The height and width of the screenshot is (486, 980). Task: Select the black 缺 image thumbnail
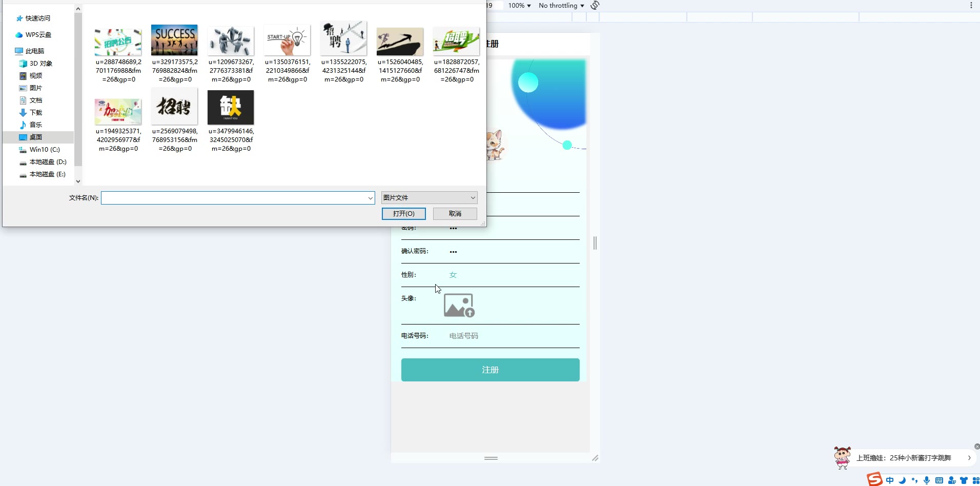[231, 107]
